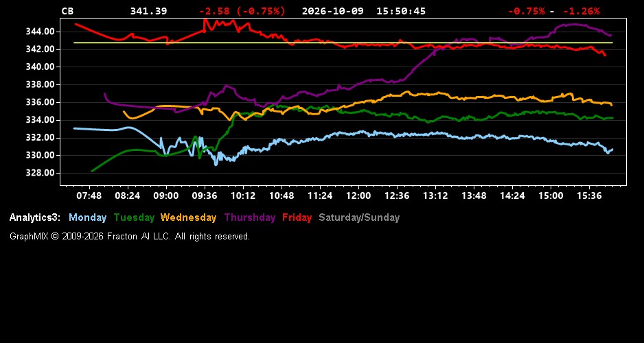The height and width of the screenshot is (343, 644).
Task: Click the -1.26% range value
Action: pos(581,11)
